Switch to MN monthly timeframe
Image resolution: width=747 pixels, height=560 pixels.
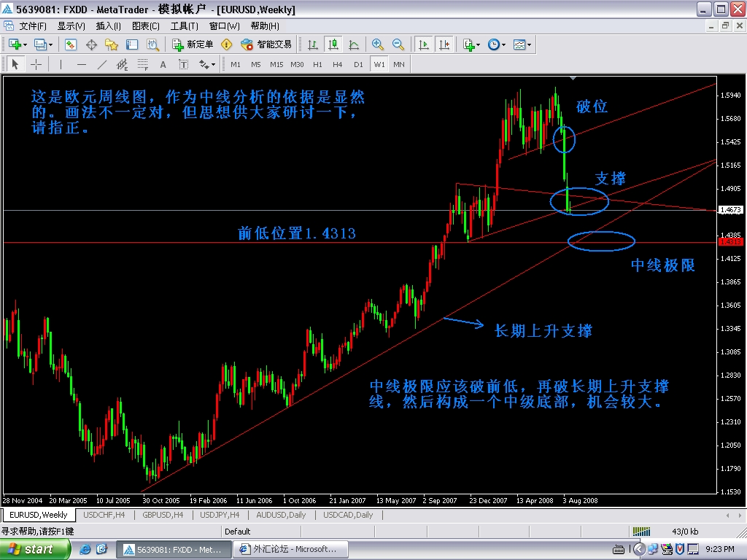(399, 64)
